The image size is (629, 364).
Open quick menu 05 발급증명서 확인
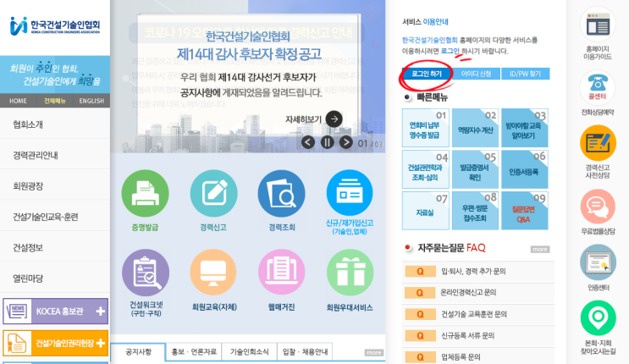476,169
